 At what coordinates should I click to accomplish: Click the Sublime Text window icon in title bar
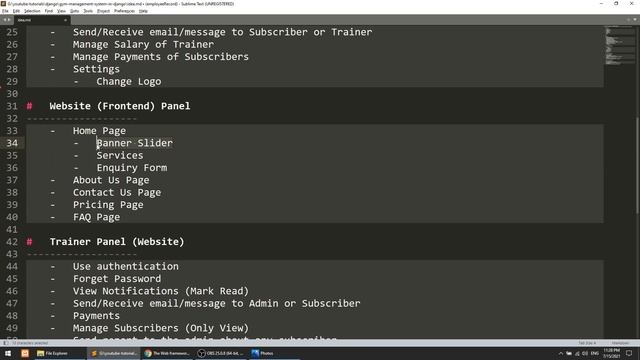[x=4, y=4]
